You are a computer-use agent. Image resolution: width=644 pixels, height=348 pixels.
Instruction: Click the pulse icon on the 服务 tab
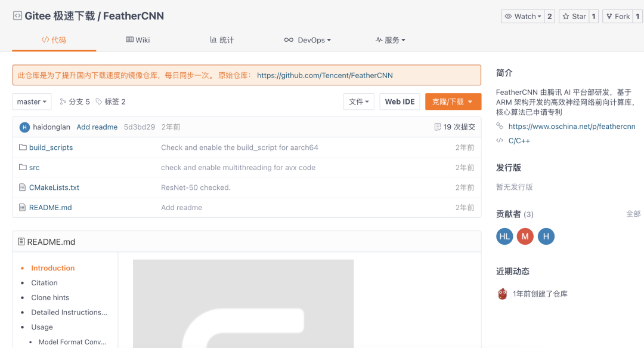coord(379,40)
